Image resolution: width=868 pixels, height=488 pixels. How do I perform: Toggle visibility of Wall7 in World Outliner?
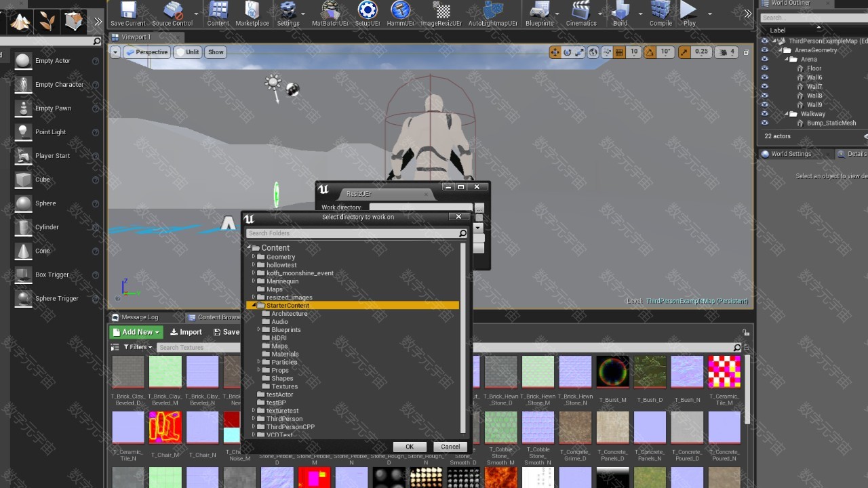765,87
